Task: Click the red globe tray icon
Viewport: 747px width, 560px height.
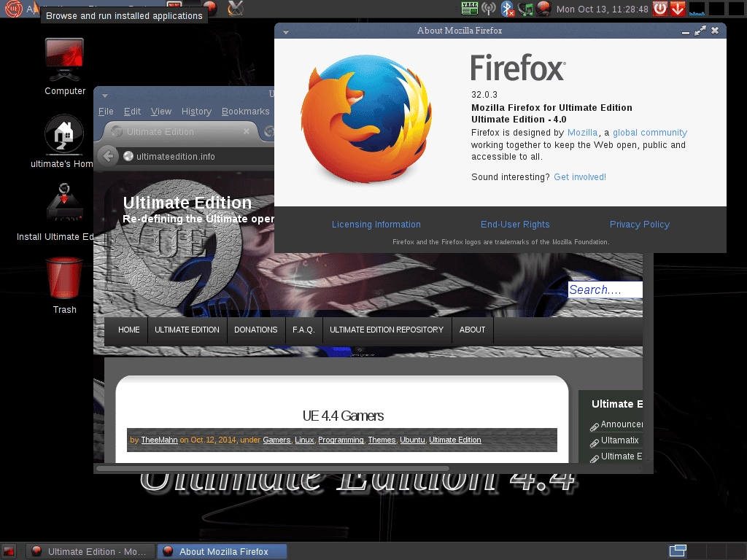Action: pos(543,8)
